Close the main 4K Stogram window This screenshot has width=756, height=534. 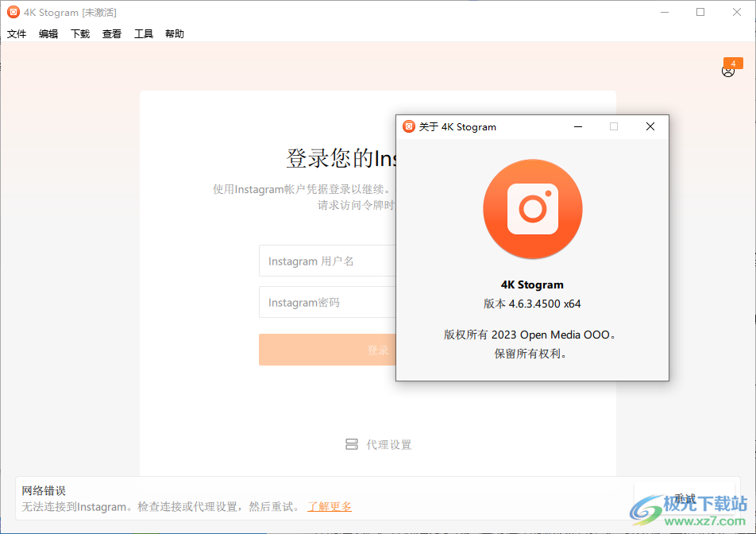[737, 12]
